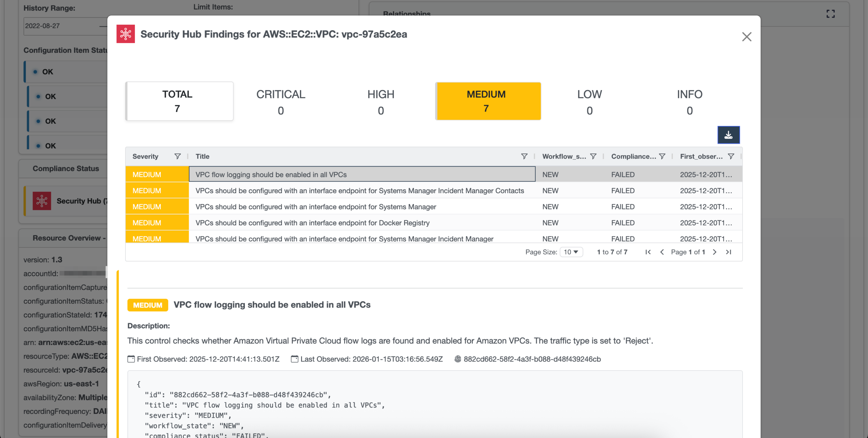Jump to the last page arrow
The width and height of the screenshot is (868, 438).
click(x=728, y=252)
